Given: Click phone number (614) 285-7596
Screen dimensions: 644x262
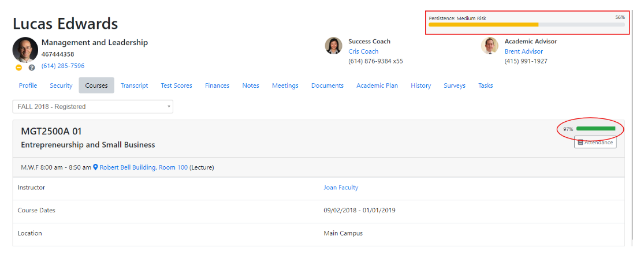Looking at the screenshot, I should (63, 66).
